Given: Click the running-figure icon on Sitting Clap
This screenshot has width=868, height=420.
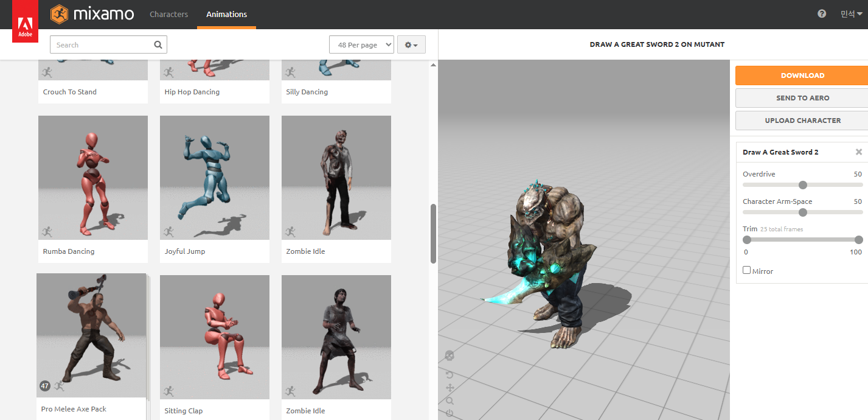Looking at the screenshot, I should [x=169, y=391].
